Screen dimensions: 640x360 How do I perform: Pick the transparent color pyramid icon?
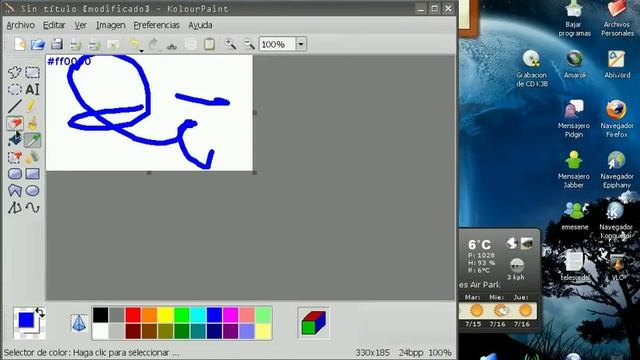[x=79, y=323]
